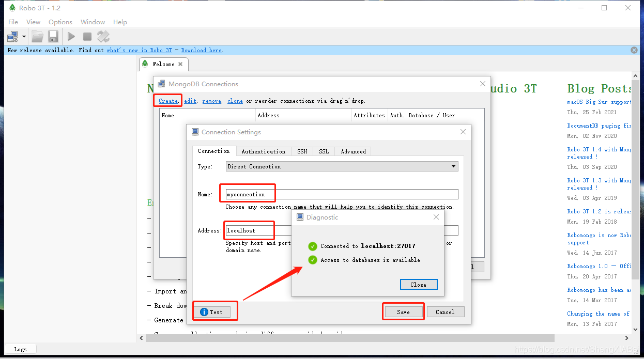Image resolution: width=644 pixels, height=359 pixels.
Task: Open the Robo 3T 1.3 released blog post
Action: click(x=600, y=184)
